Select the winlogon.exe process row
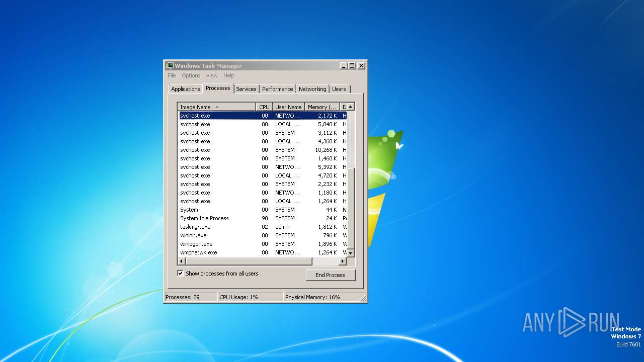This screenshot has height=362, width=644. [262, 244]
